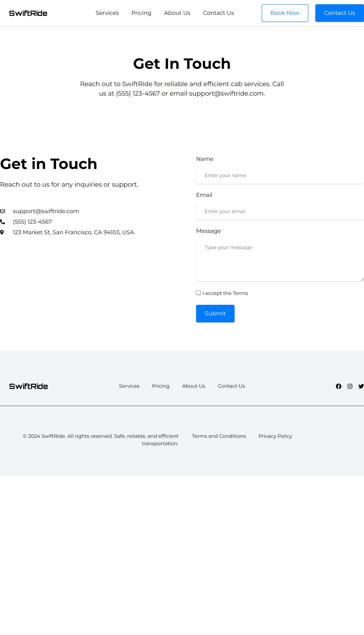
Task: Click 'Reach out to us for any inquiries' text
Action: (69, 184)
